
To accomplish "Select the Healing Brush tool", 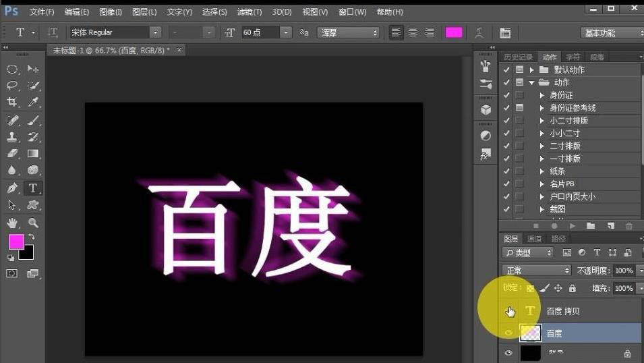I will pos(12,120).
